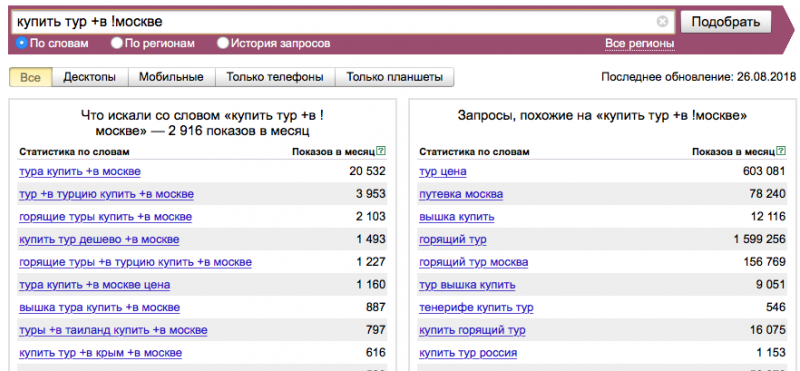Open help icon beside right Показов в месяц

tap(781, 151)
